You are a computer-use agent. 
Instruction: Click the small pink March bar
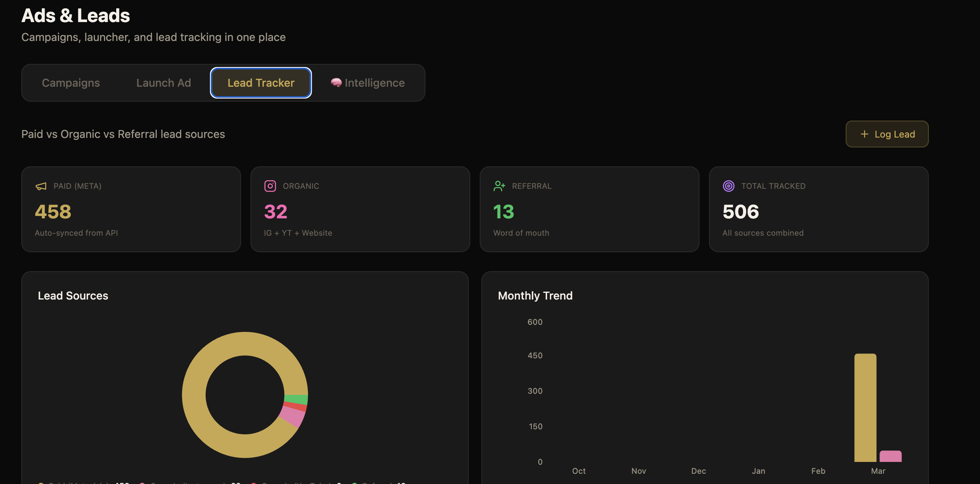891,456
